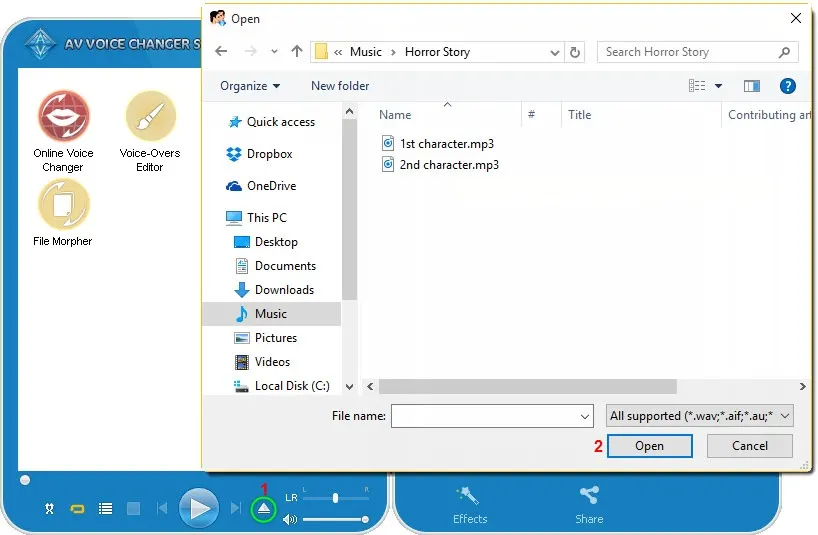Launch the Voice-Overs Editor
Viewport: 818px width, 535px height.
(x=150, y=117)
